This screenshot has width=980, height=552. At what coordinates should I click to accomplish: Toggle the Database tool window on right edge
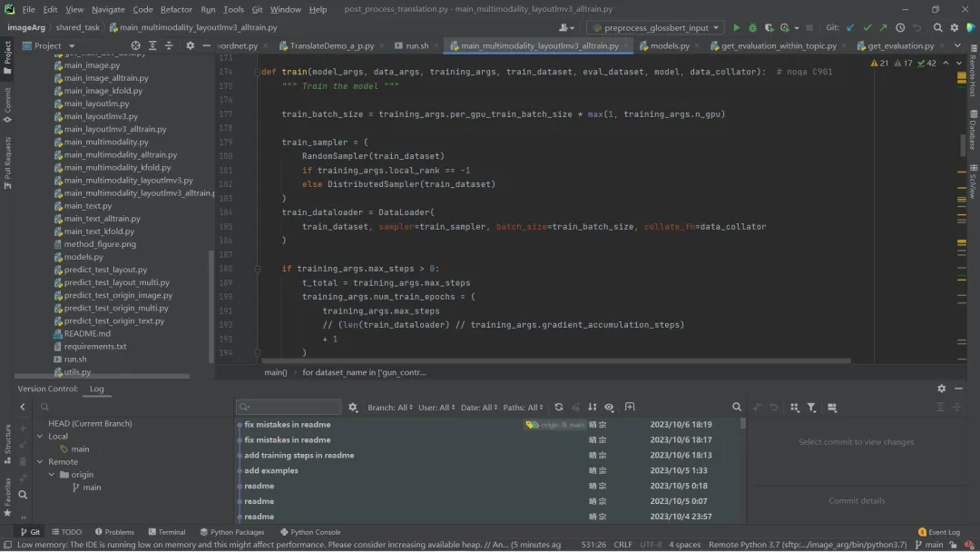click(972, 129)
